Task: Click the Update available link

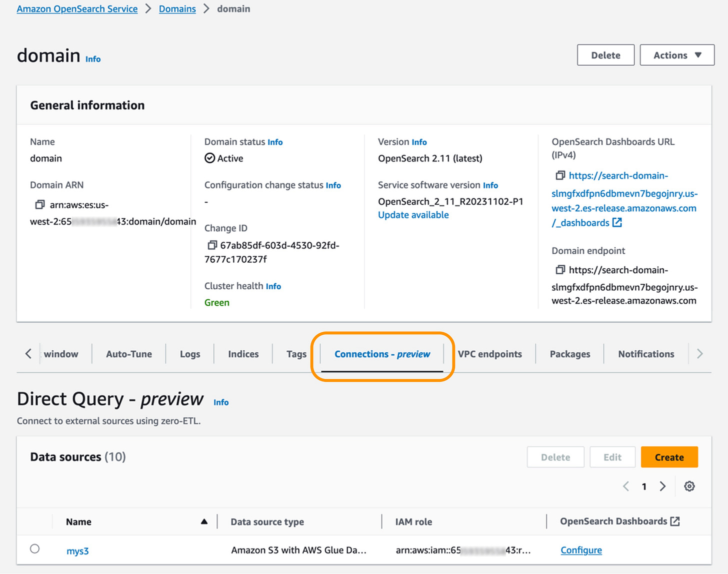Action: (x=413, y=215)
